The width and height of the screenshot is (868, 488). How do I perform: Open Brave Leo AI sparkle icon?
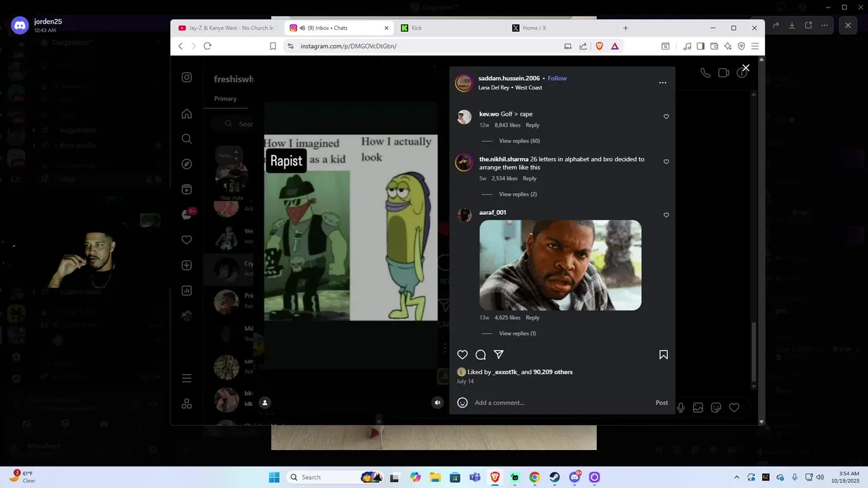tap(728, 46)
